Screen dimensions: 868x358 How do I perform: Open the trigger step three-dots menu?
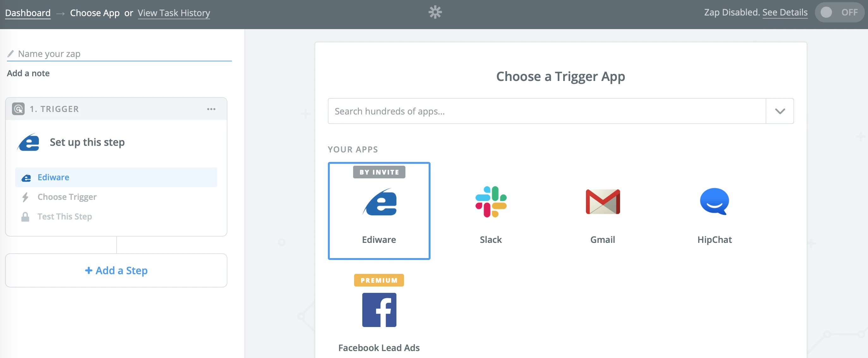click(x=211, y=109)
